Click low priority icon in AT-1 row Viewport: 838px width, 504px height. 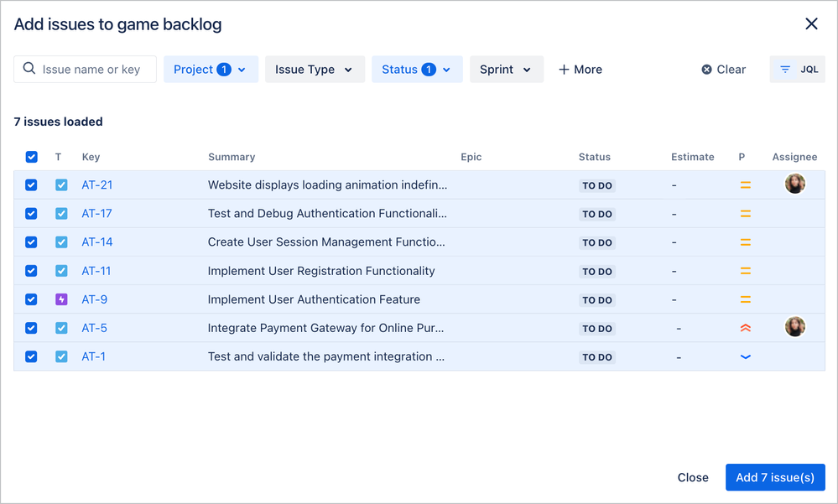745,357
